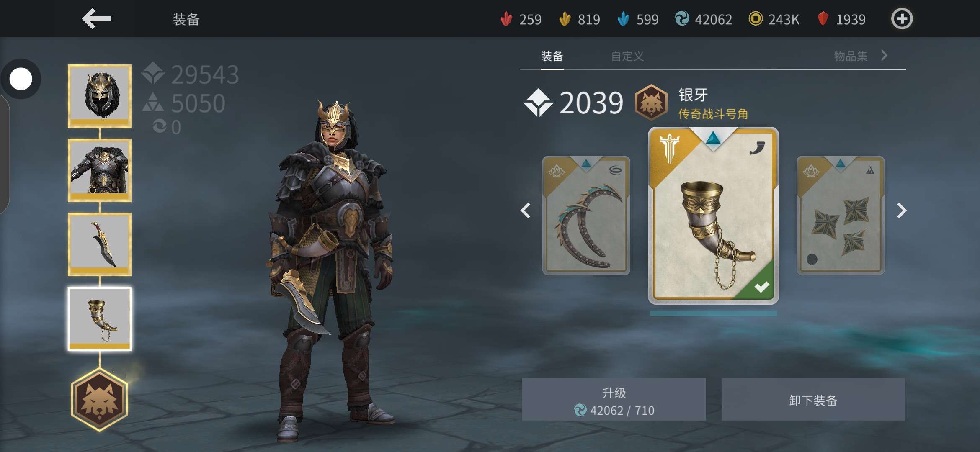Select the curved dagger weapon slot
Image resolution: width=980 pixels, height=452 pixels.
[100, 244]
